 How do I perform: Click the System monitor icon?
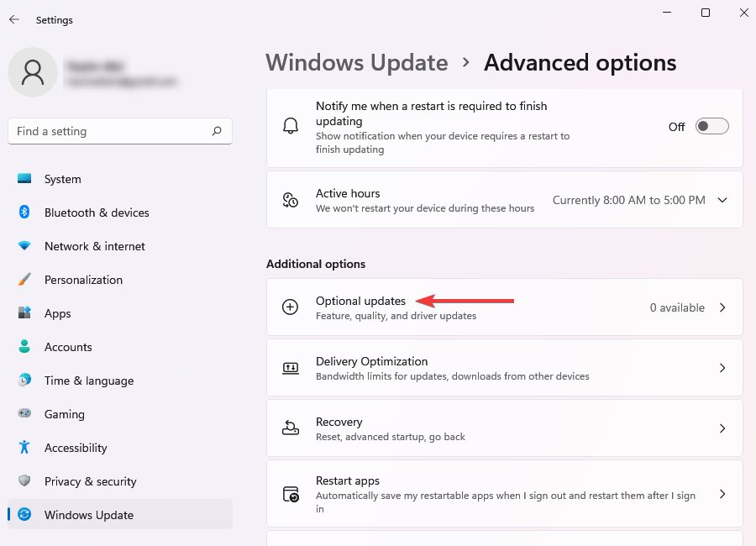[x=24, y=178]
